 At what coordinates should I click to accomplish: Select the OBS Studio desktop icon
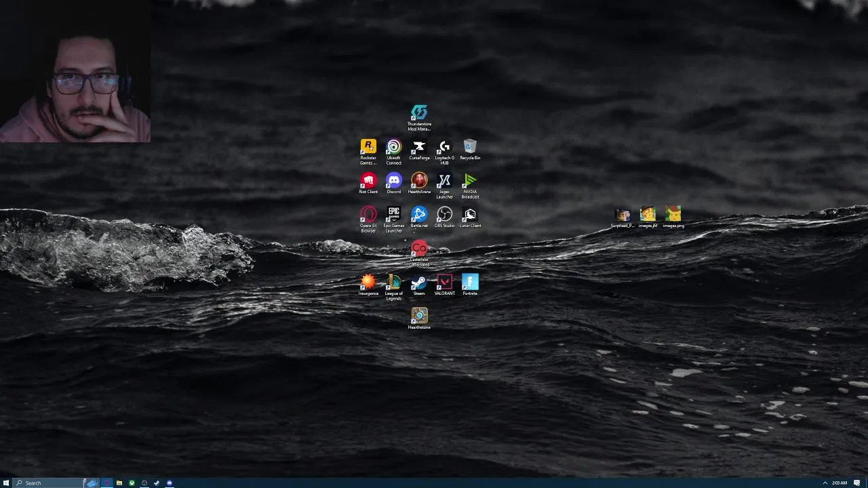[x=444, y=218]
